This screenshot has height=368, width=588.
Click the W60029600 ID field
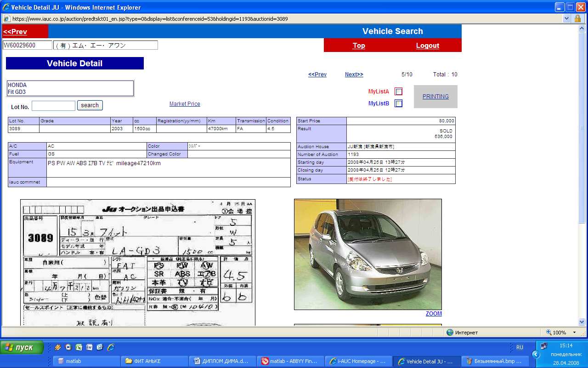(x=28, y=45)
